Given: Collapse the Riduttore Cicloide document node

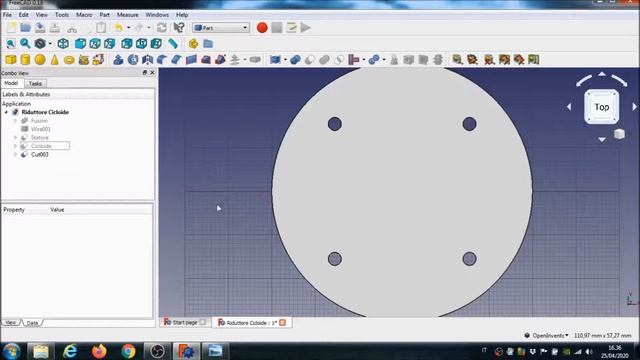Looking at the screenshot, I should [6, 112].
